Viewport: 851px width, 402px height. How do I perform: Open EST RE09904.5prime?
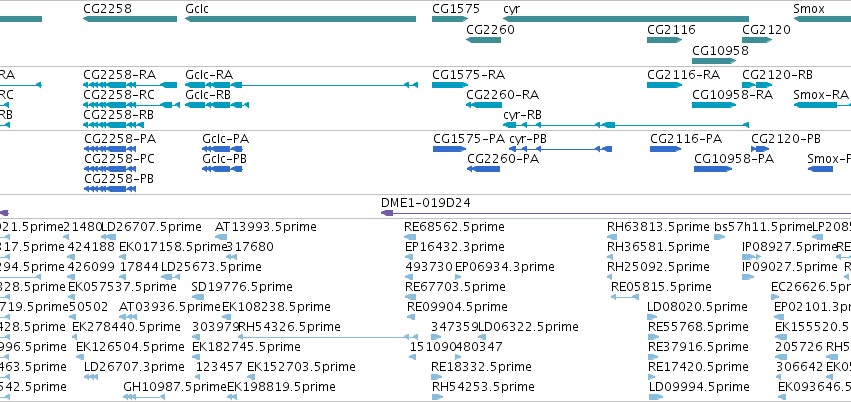pos(457,307)
